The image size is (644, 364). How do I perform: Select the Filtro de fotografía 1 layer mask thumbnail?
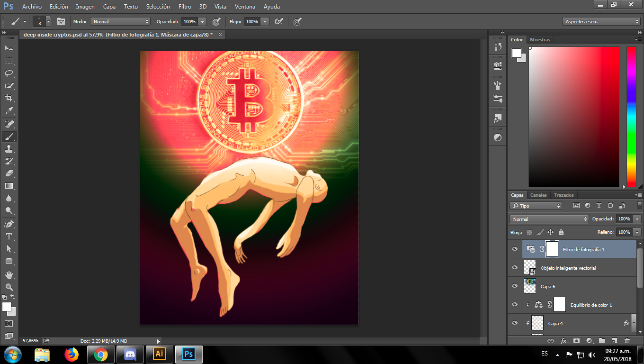pyautogui.click(x=552, y=249)
